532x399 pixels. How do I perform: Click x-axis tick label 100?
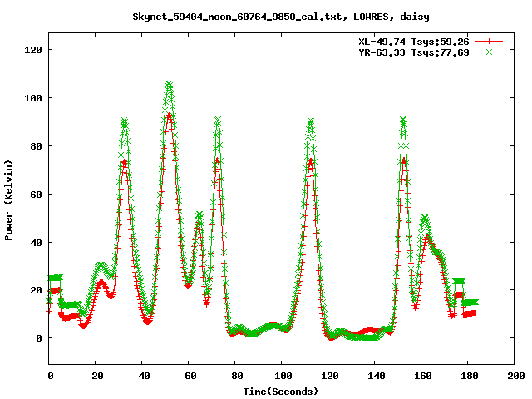tap(283, 376)
